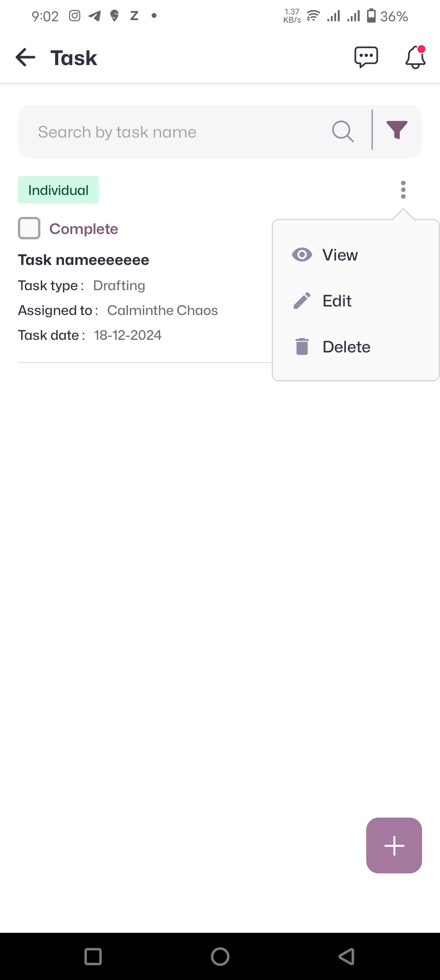Check the Complete checkbox
Image resolution: width=440 pixels, height=980 pixels.
(x=29, y=228)
